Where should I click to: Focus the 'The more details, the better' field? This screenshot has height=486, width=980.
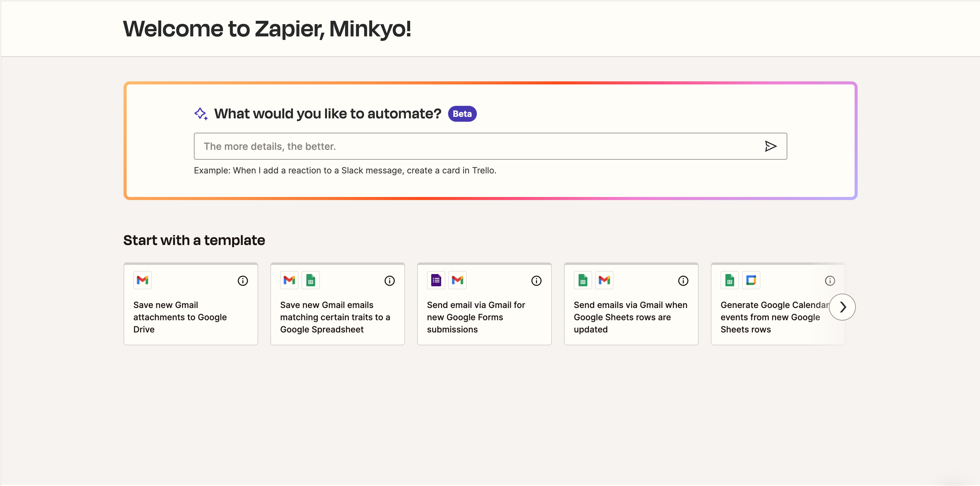click(x=490, y=146)
